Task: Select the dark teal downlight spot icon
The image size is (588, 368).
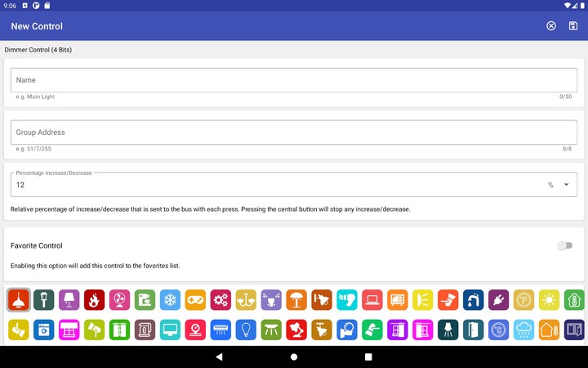Action: click(x=448, y=330)
